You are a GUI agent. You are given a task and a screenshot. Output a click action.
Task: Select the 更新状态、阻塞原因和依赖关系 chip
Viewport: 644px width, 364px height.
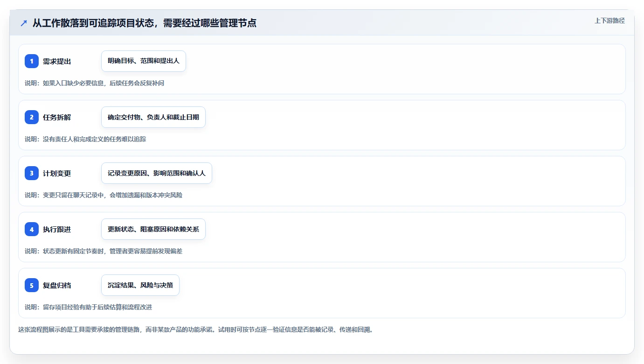(x=153, y=229)
